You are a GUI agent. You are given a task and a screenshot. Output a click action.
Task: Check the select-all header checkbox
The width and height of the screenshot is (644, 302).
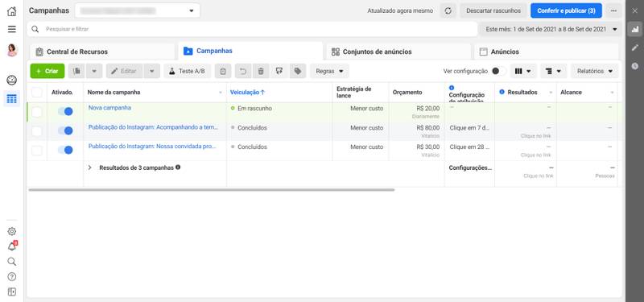coord(37,92)
